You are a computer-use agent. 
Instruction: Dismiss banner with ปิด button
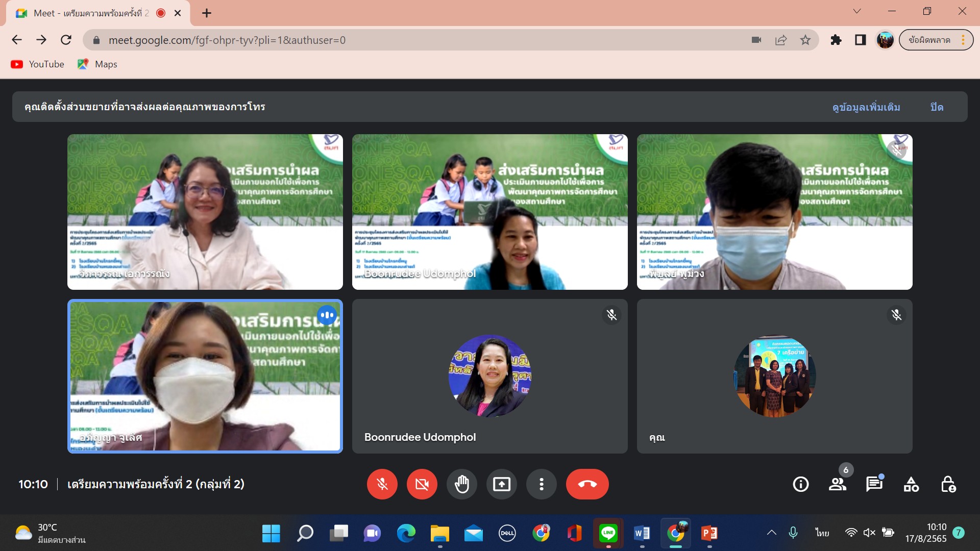tap(937, 107)
